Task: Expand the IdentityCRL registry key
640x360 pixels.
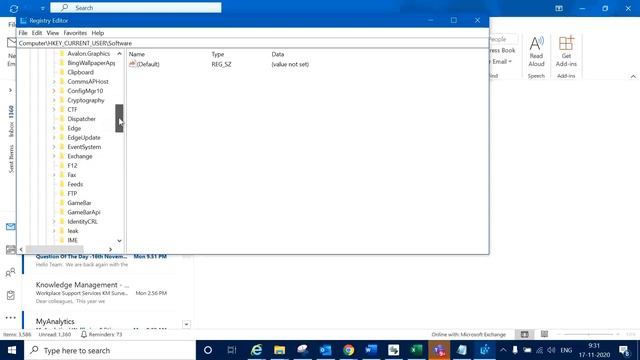Action: [54, 222]
